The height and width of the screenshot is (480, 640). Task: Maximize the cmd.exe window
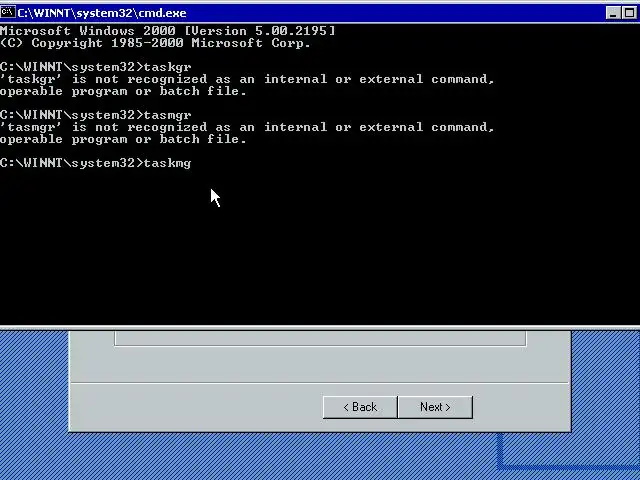[630, 13]
